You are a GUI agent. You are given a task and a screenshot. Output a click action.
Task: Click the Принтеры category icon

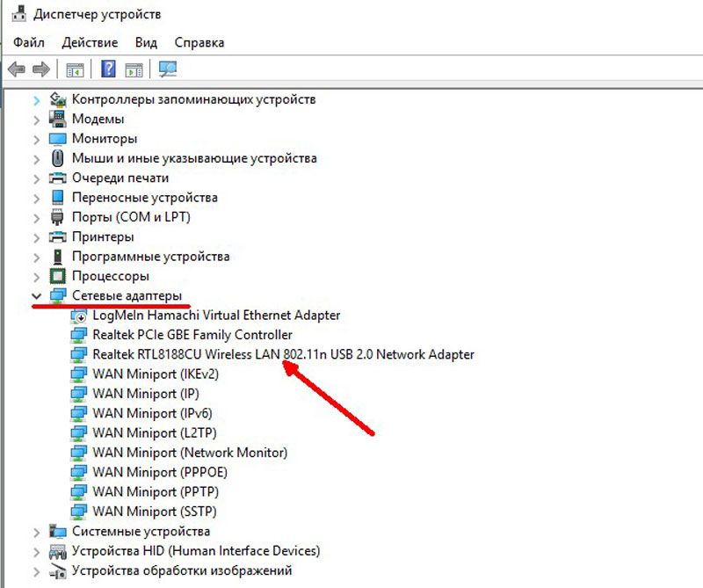coord(57,236)
